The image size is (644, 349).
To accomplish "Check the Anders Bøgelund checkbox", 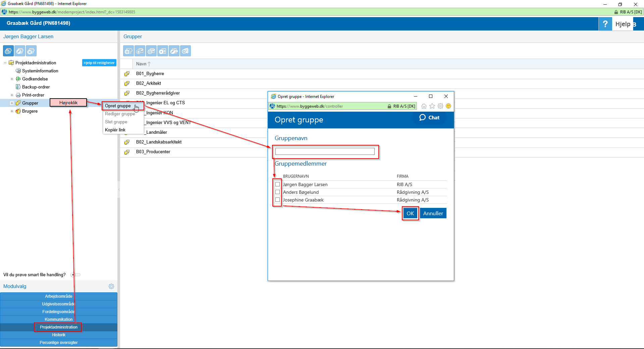I will pyautogui.click(x=277, y=192).
